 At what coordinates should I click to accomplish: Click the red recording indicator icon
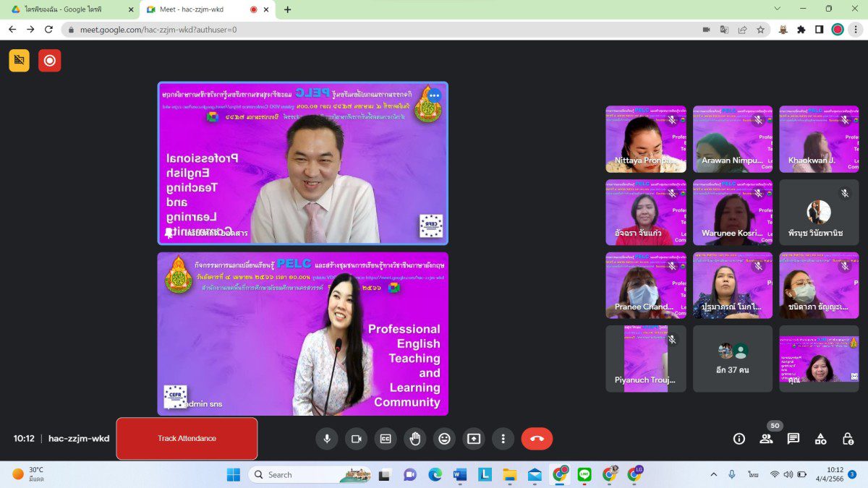tap(50, 61)
